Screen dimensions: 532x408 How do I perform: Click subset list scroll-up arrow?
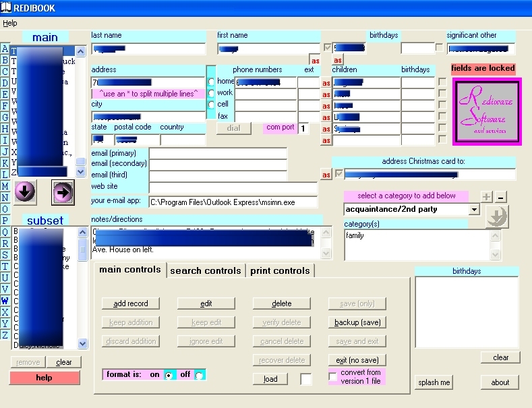[82, 232]
